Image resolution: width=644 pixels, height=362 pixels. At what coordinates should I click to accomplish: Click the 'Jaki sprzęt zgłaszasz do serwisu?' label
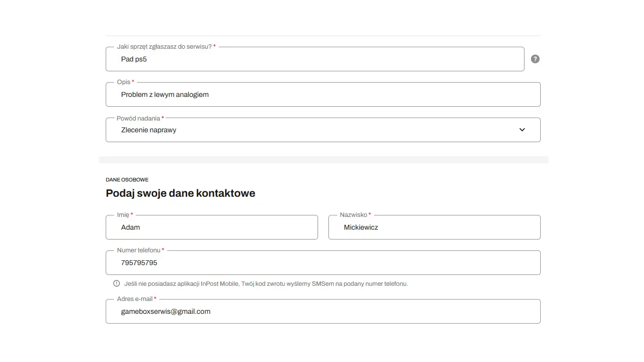164,47
